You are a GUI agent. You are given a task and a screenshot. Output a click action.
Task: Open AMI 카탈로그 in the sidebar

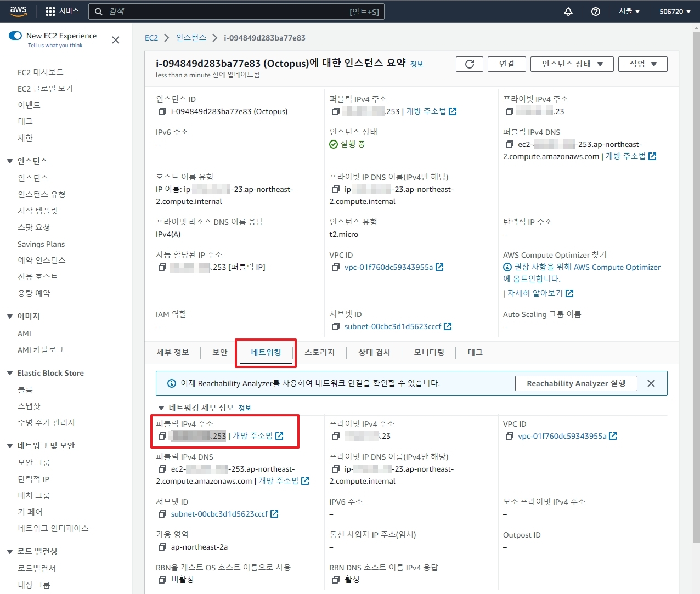point(41,350)
